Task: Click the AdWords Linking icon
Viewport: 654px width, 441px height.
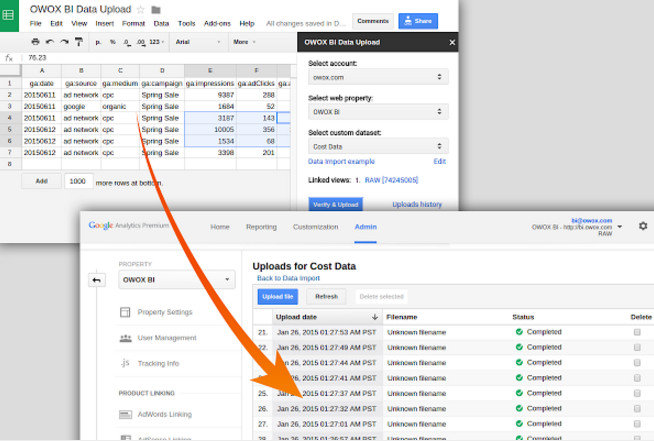Action: 126,414
